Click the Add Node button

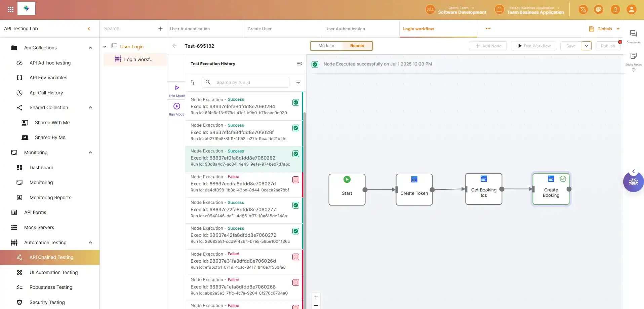tap(488, 46)
